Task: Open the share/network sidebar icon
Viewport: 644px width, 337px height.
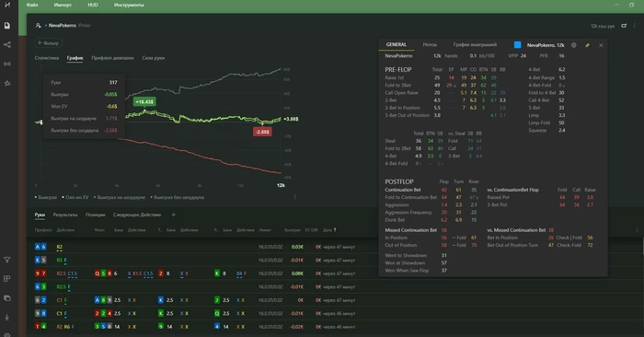Action: click(x=7, y=44)
